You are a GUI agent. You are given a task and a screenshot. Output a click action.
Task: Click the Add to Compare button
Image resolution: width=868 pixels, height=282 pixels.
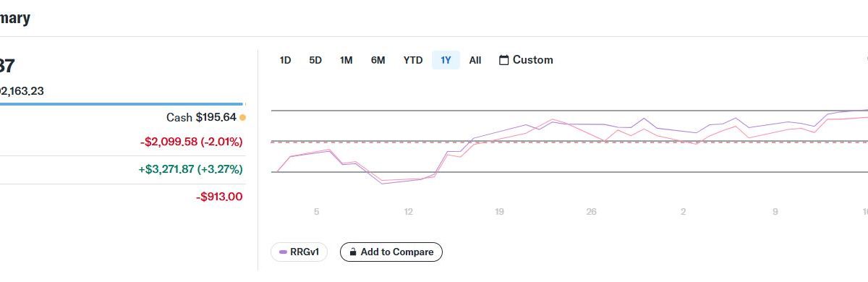pos(391,252)
